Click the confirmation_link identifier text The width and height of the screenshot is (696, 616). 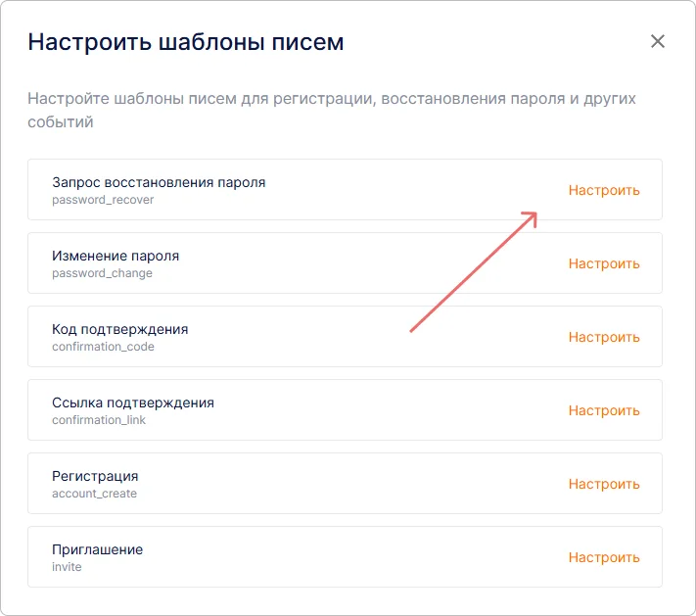(98, 420)
